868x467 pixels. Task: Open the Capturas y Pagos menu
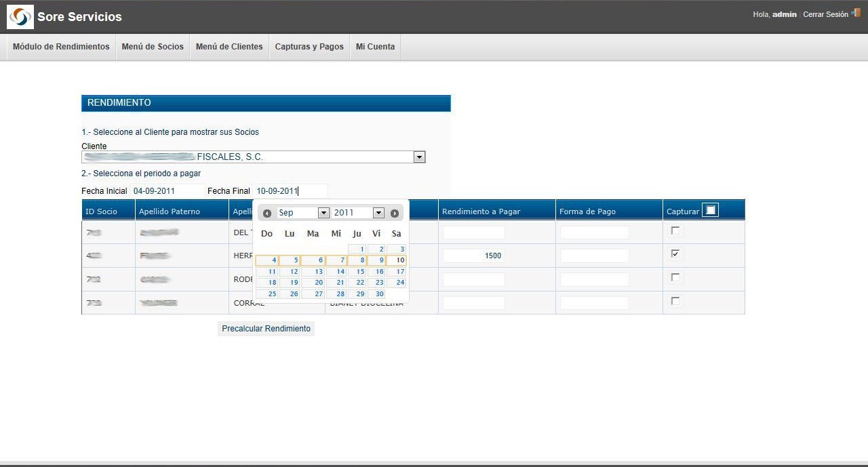(x=309, y=47)
